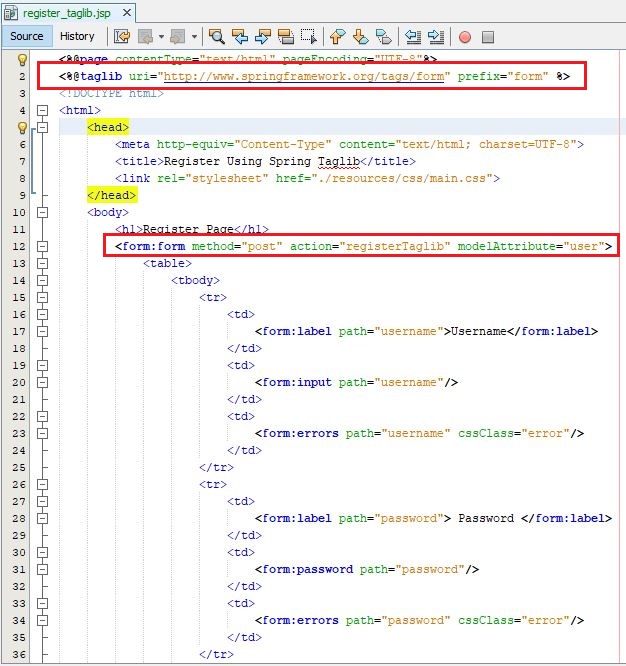The image size is (626, 666).
Task: Click the disabled Back navigation icon
Action: coord(146,37)
